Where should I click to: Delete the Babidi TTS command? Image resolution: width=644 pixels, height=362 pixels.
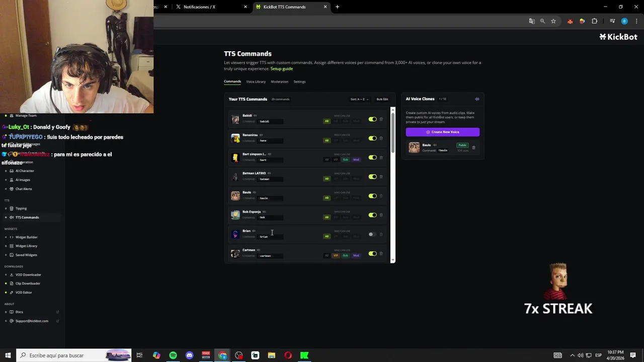[381, 119]
